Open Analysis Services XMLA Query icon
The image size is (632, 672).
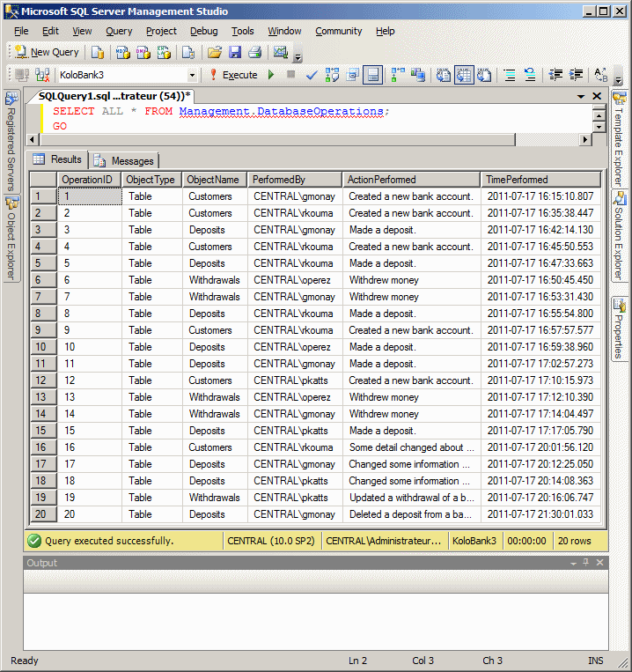164,52
